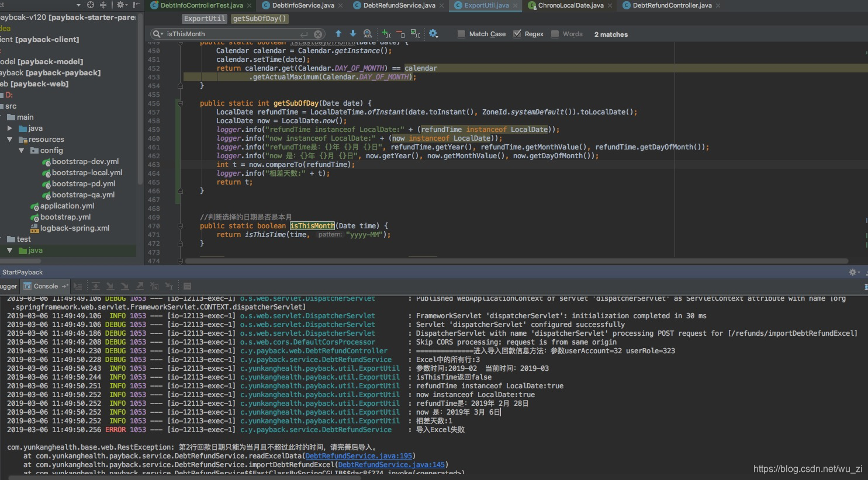Screen dimensions: 868x480
Task: Fold the getSubOfDay method at line 456
Action: click(x=180, y=103)
